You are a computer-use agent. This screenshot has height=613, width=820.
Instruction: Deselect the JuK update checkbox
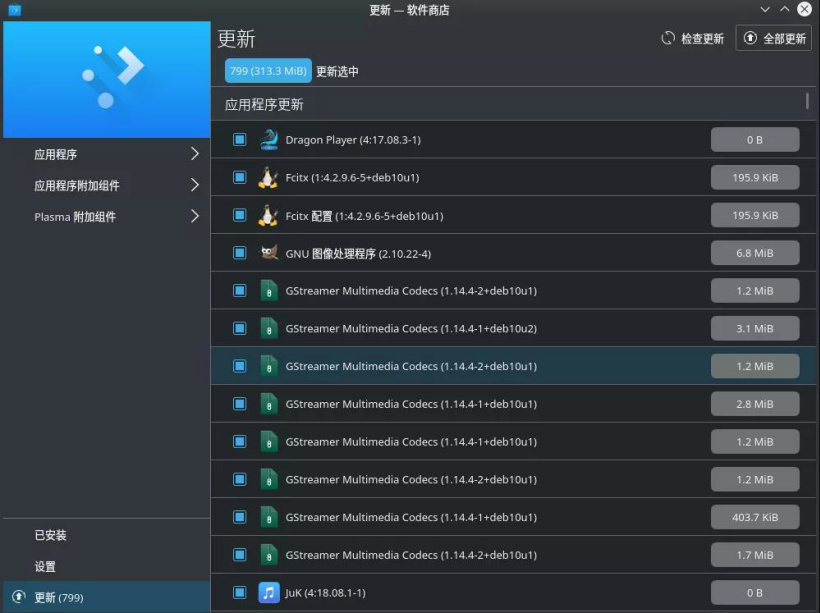[240, 593]
